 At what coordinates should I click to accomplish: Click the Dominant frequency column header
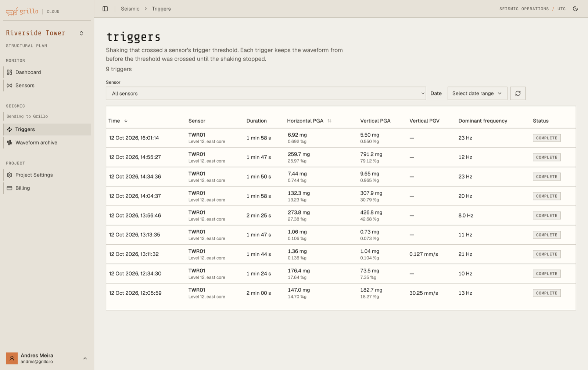(483, 121)
